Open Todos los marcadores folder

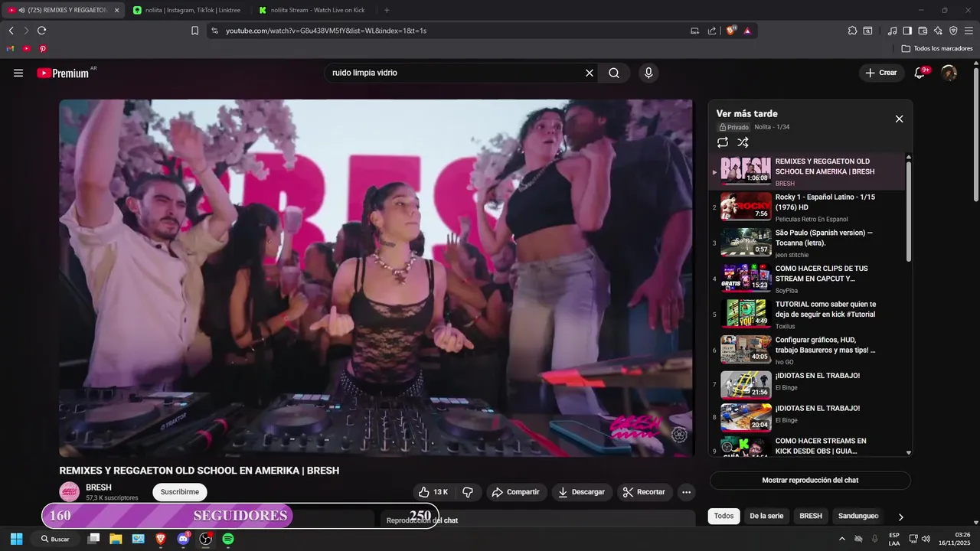[937, 48]
